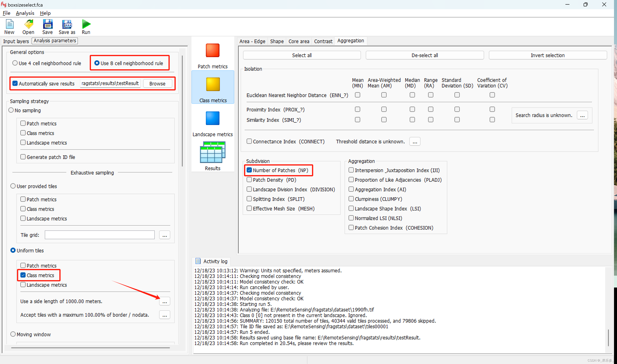Open Landscape metrics blue icon

pos(213,118)
